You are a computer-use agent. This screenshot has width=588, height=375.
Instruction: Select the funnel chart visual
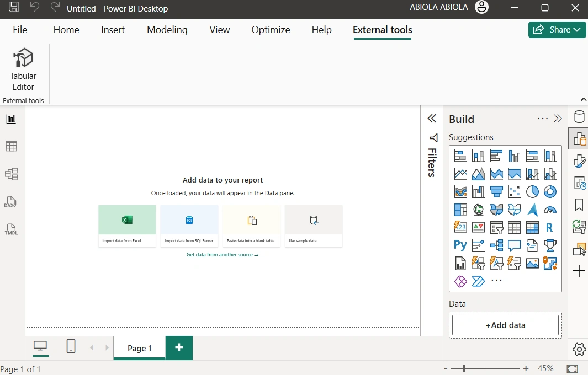coord(496,192)
